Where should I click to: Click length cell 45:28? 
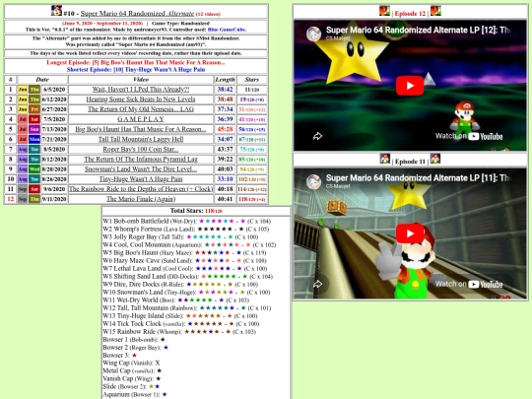[225, 129]
